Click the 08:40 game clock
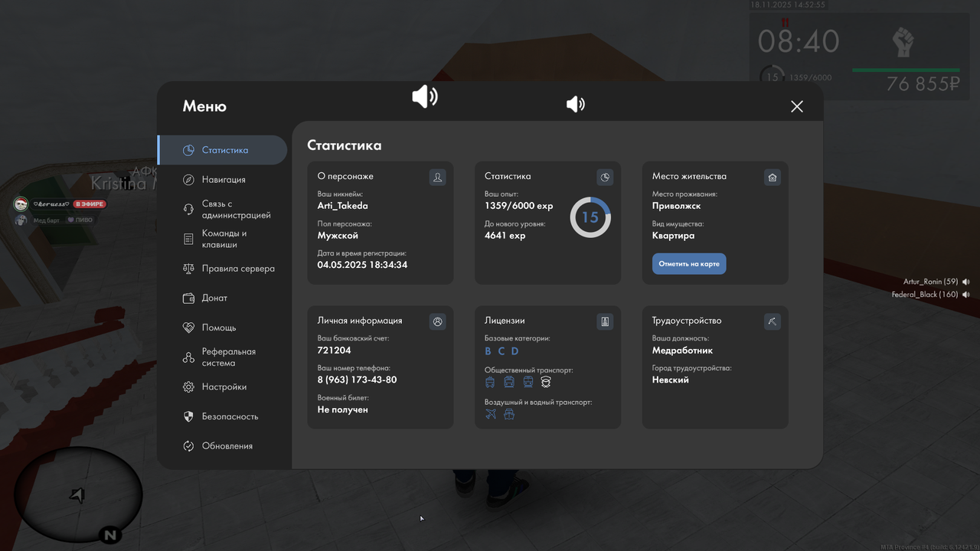980x551 pixels. [x=799, y=42]
